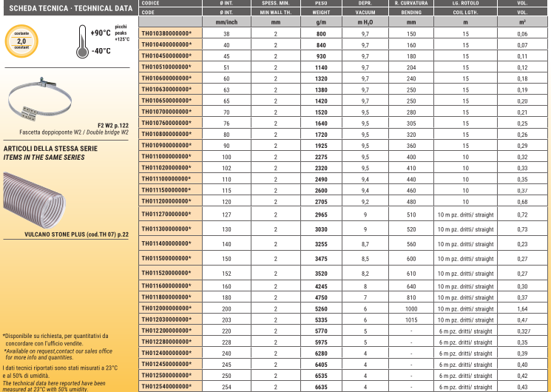Image resolution: width=551 pixels, height=392 pixels.
Task: Select product code TH010380000000*
Action: tap(166, 35)
